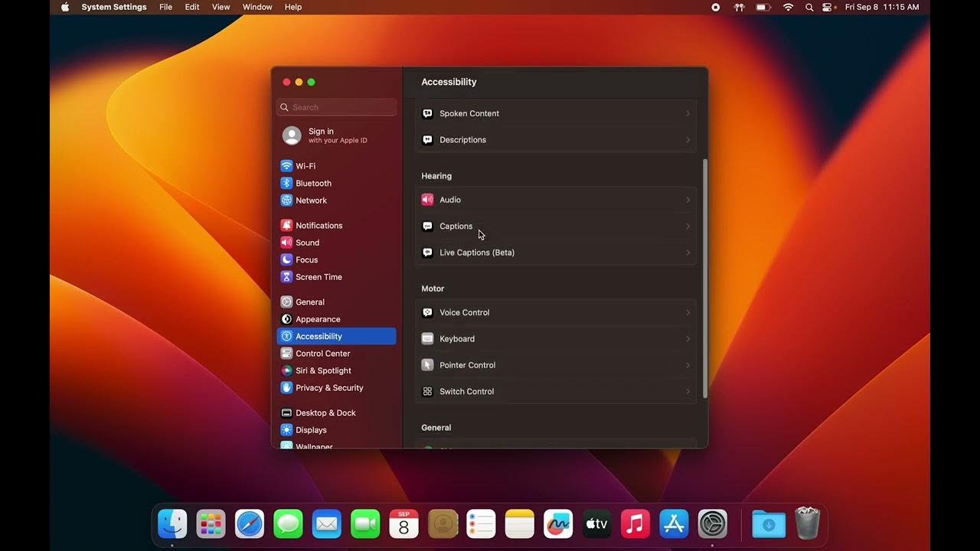Click the Live Captions (Beta) label

click(x=477, y=253)
